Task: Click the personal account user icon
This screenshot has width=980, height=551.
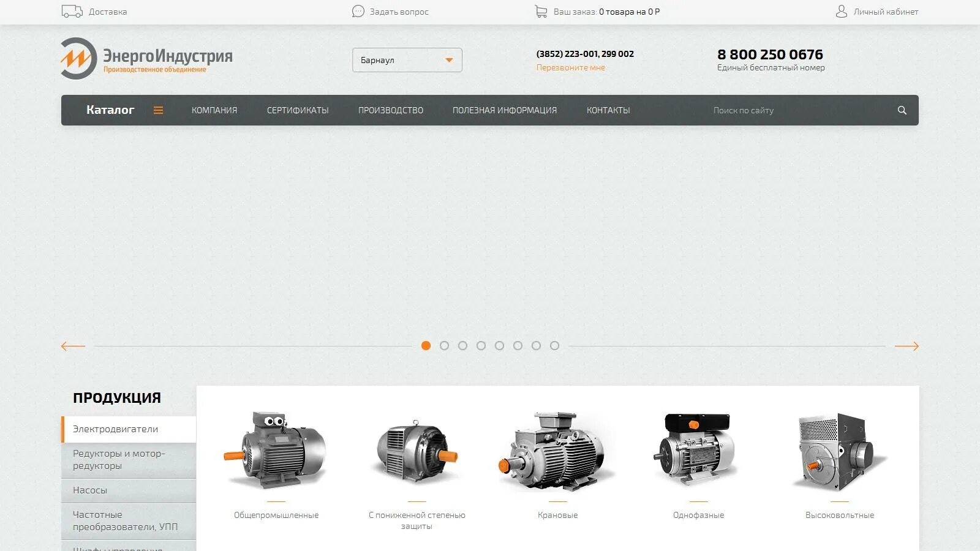Action: (842, 11)
